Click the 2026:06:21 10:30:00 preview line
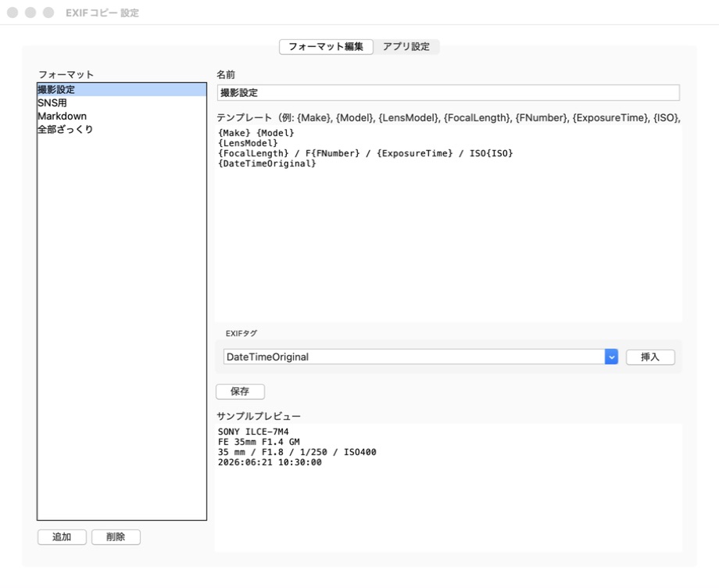719x588 pixels. (270, 462)
